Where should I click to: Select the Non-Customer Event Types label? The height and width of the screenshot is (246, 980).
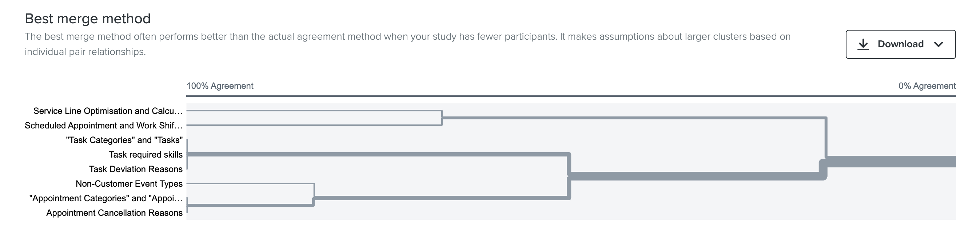[129, 183]
